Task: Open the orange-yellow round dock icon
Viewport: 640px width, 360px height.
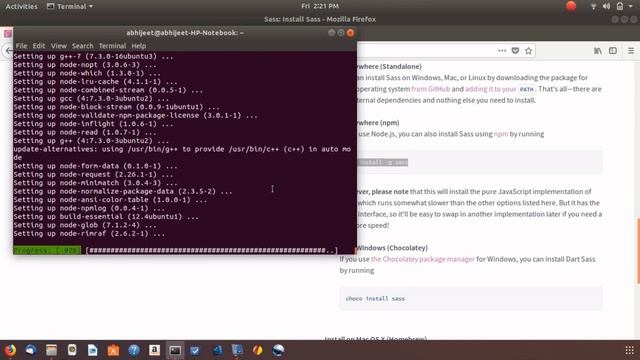Action: (x=258, y=350)
